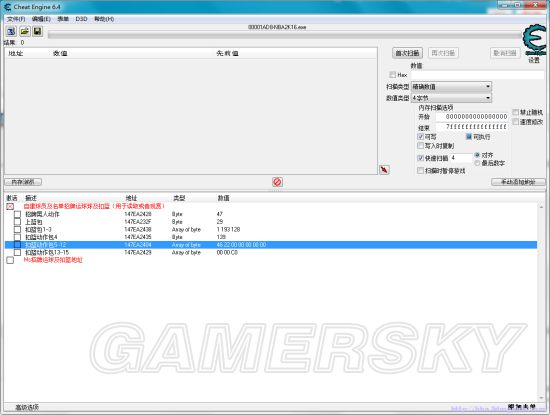Click the red no-entry clear list icon
The width and height of the screenshot is (550, 415).
277,182
